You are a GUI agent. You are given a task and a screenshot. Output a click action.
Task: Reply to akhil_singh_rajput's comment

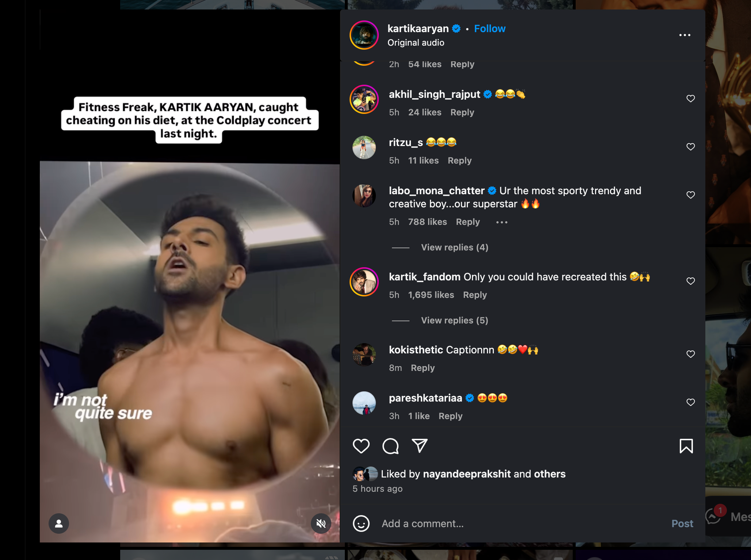coord(462,112)
